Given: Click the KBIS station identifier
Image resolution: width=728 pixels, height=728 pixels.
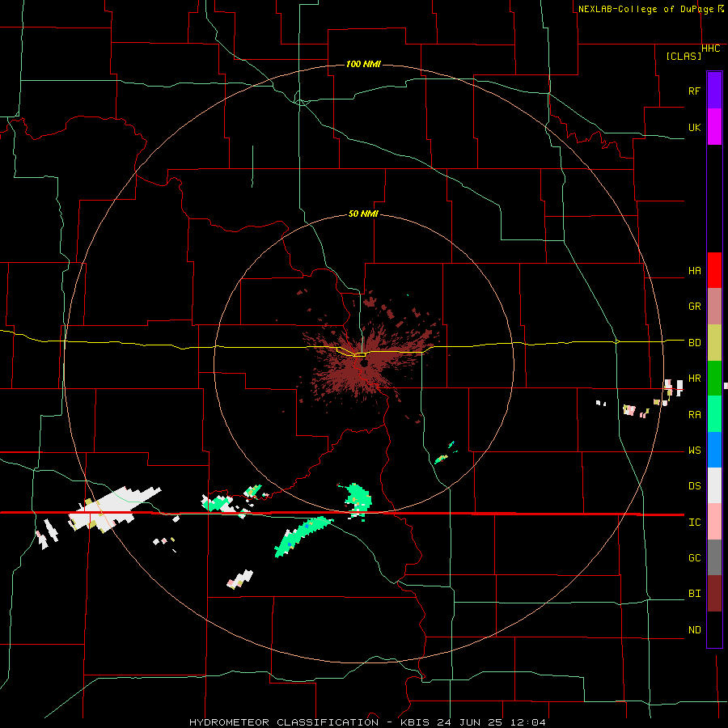Looking at the screenshot, I should click(415, 722).
